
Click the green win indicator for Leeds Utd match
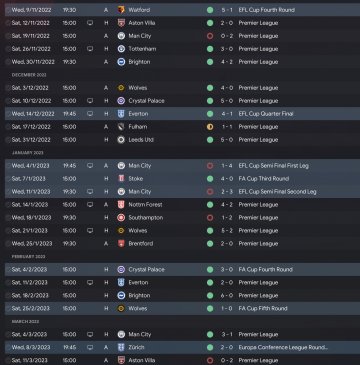(x=210, y=140)
